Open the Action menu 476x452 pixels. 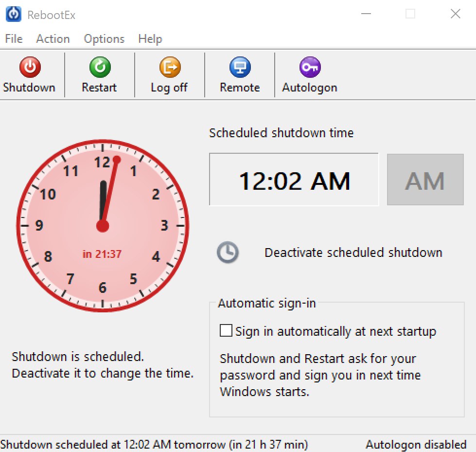(x=53, y=39)
